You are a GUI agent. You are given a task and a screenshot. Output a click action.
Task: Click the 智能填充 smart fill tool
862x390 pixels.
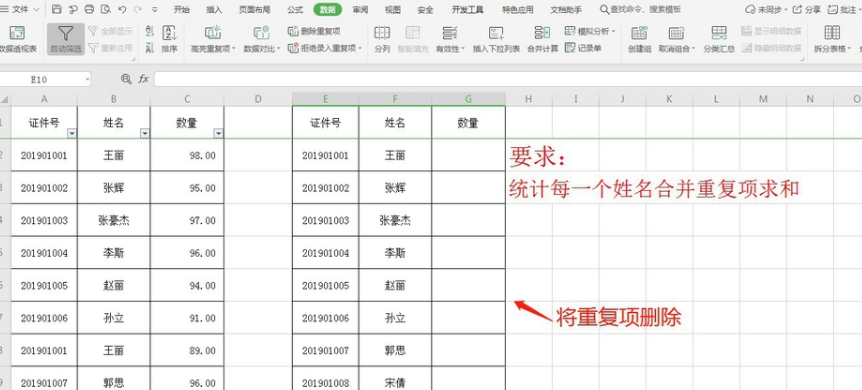coord(412,39)
